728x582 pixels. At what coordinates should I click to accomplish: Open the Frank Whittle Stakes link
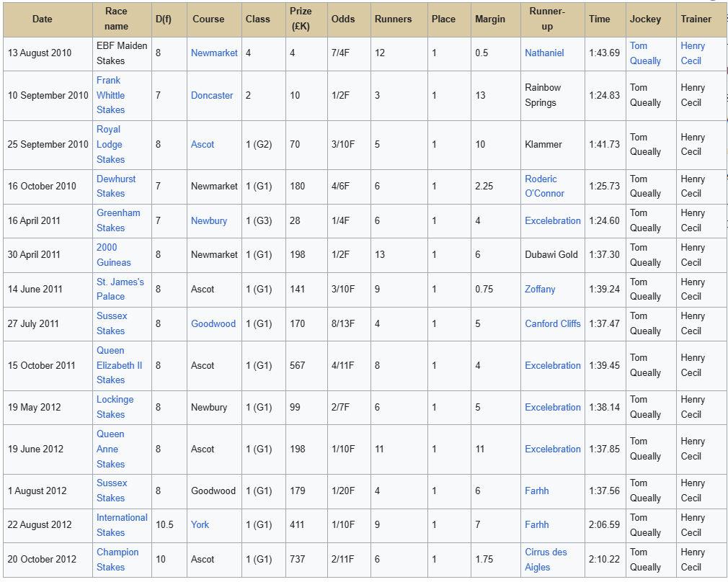(x=110, y=95)
